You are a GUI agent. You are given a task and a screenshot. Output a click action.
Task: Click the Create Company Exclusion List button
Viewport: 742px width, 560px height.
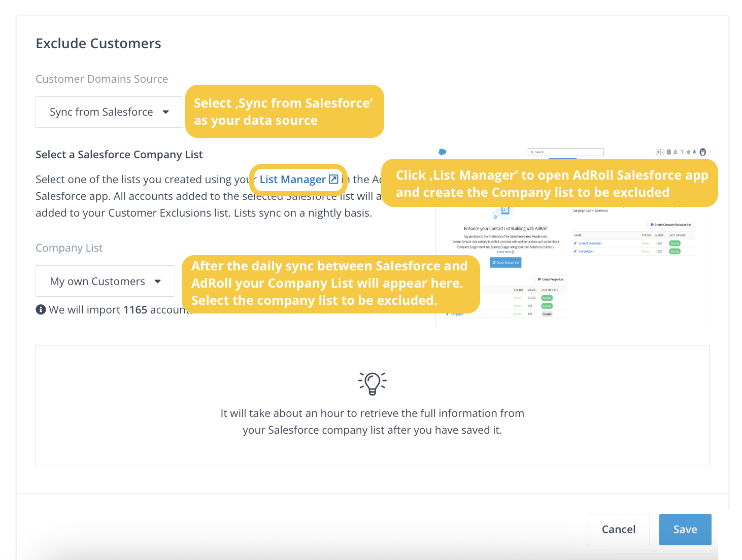click(671, 224)
